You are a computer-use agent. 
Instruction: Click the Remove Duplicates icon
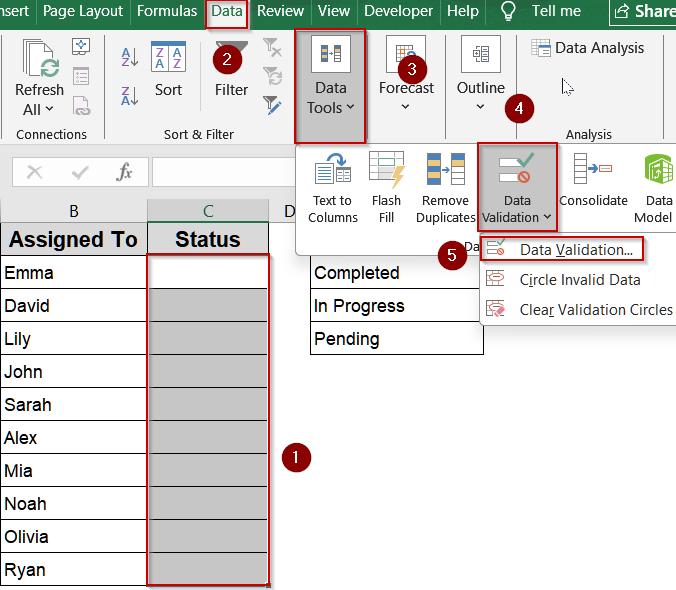(x=446, y=169)
